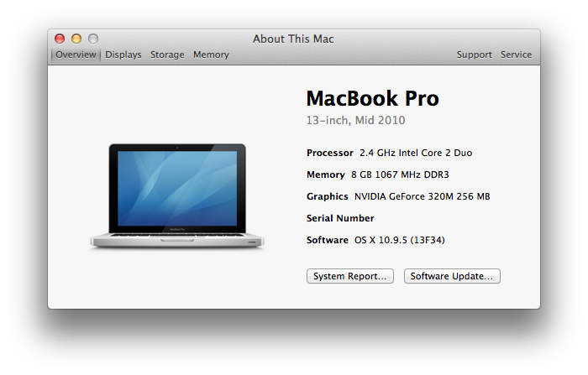Screen dimensions: 588x375
Task: Click the System Report… button
Action: (x=350, y=276)
